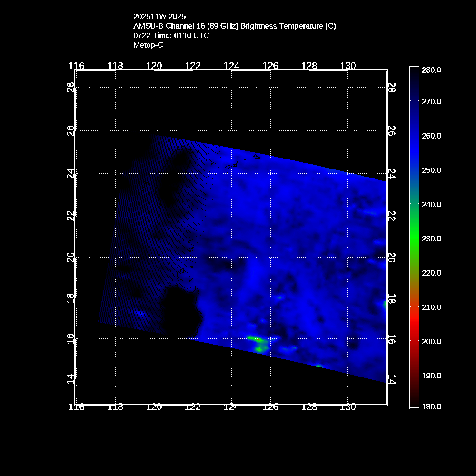Click the "0722 Time: 0110 UTC" timestamp
Viewport: 476px width, 476px height.
[171, 36]
